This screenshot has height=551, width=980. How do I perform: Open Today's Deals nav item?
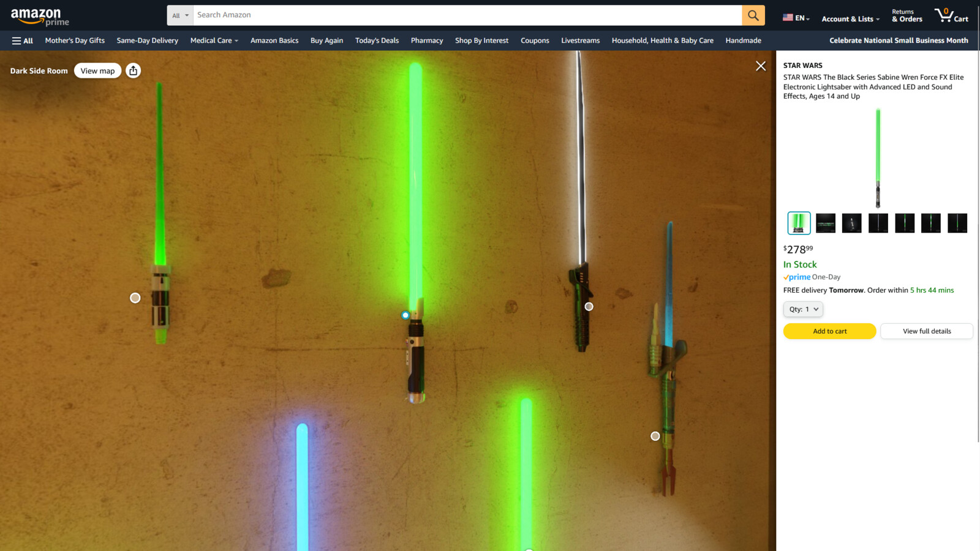coord(377,40)
